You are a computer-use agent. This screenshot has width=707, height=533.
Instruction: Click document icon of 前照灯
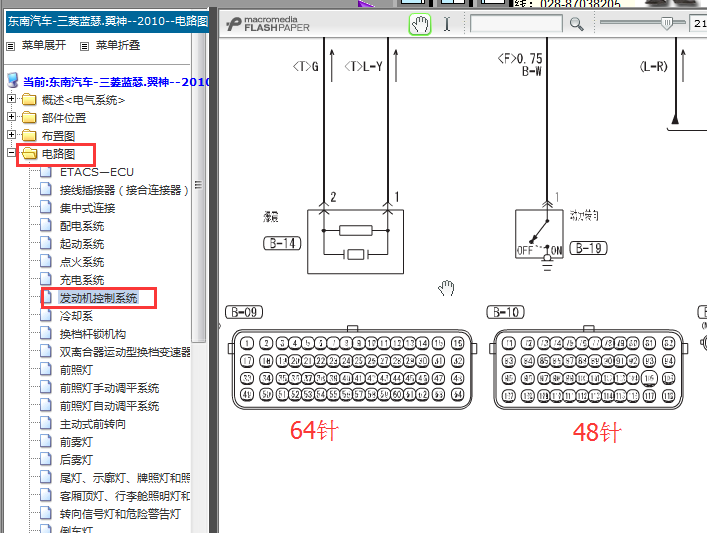click(46, 369)
